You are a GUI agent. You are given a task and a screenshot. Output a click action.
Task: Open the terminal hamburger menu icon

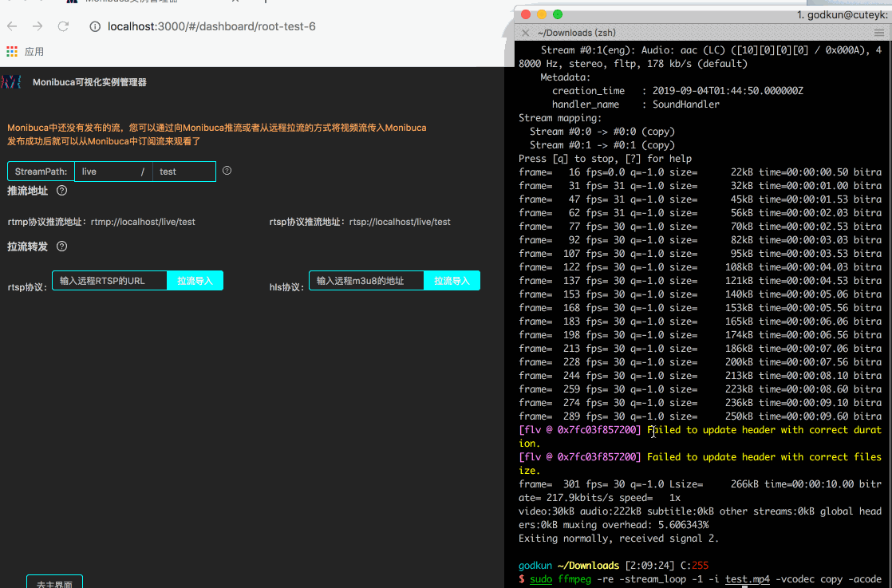pyautogui.click(x=879, y=33)
